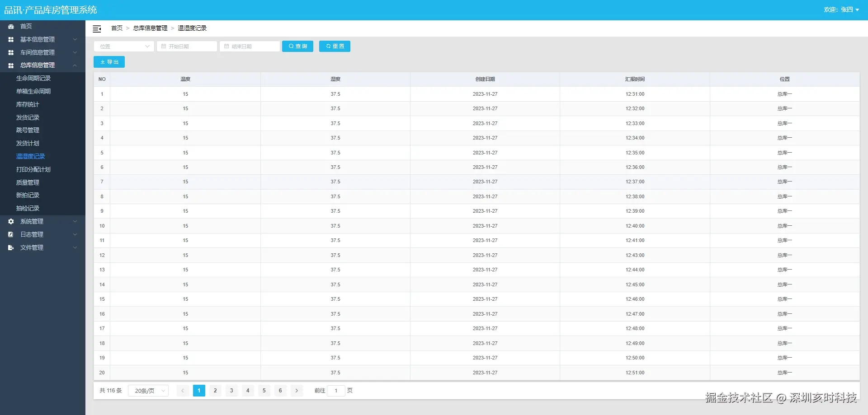Click the 系统管理 gear icon

coord(11,222)
